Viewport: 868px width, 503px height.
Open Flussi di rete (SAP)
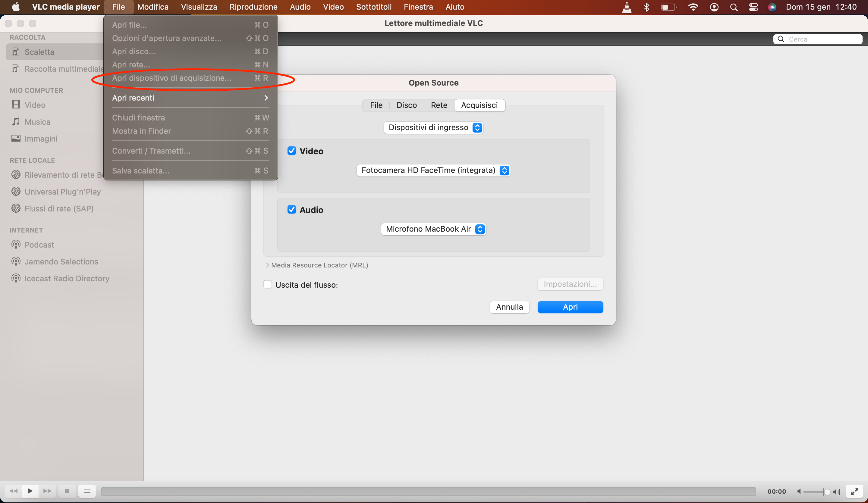[x=59, y=208]
